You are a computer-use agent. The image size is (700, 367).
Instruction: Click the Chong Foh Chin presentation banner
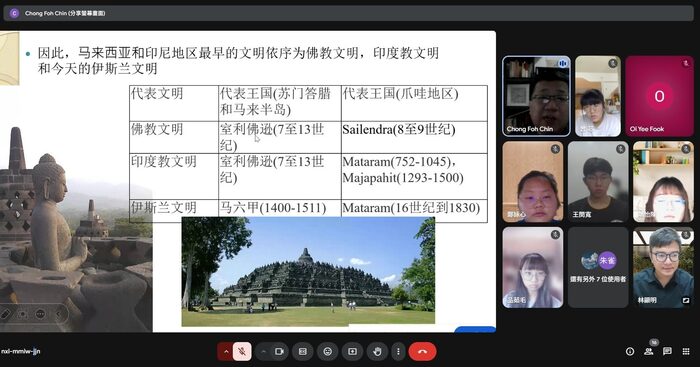point(348,13)
